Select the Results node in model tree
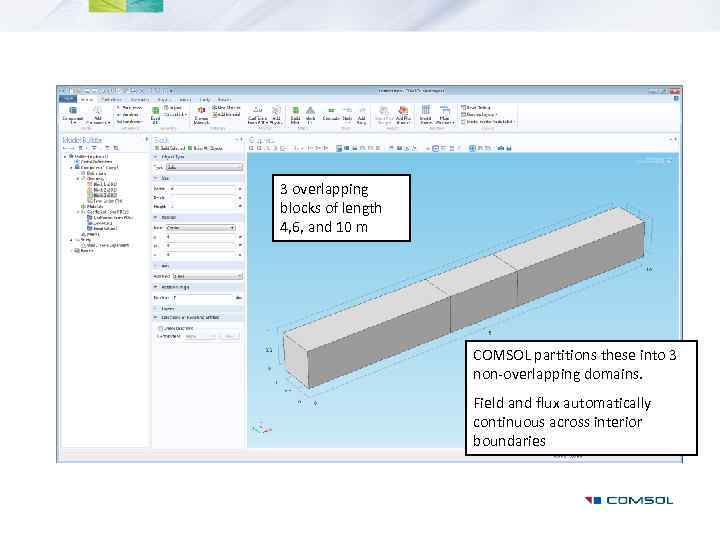The width and height of the screenshot is (720, 540). tap(84, 251)
